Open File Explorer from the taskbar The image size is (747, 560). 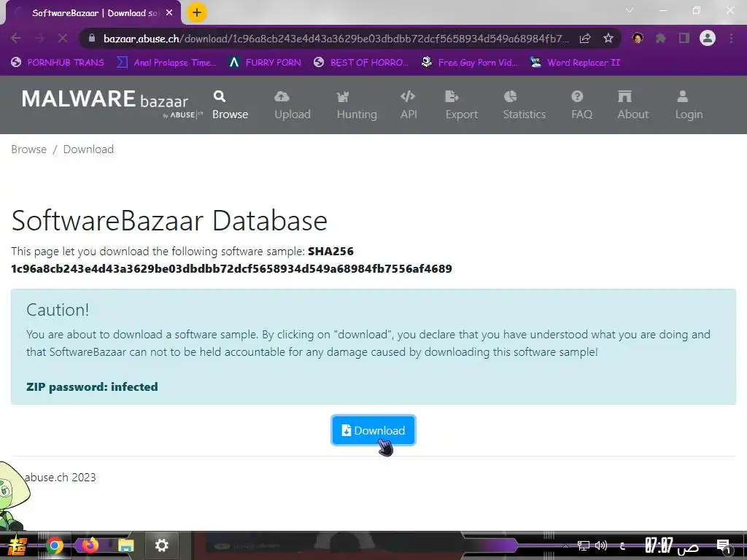[125, 545]
